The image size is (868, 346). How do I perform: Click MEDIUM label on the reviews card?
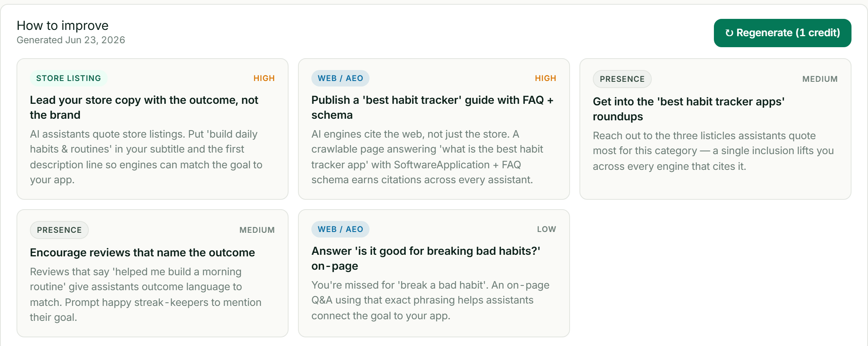(257, 230)
